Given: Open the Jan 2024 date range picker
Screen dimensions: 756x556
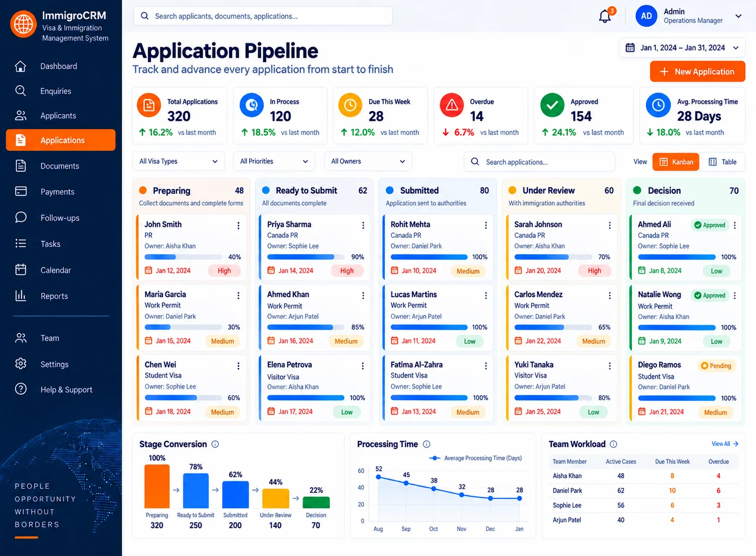Looking at the screenshot, I should click(x=682, y=48).
